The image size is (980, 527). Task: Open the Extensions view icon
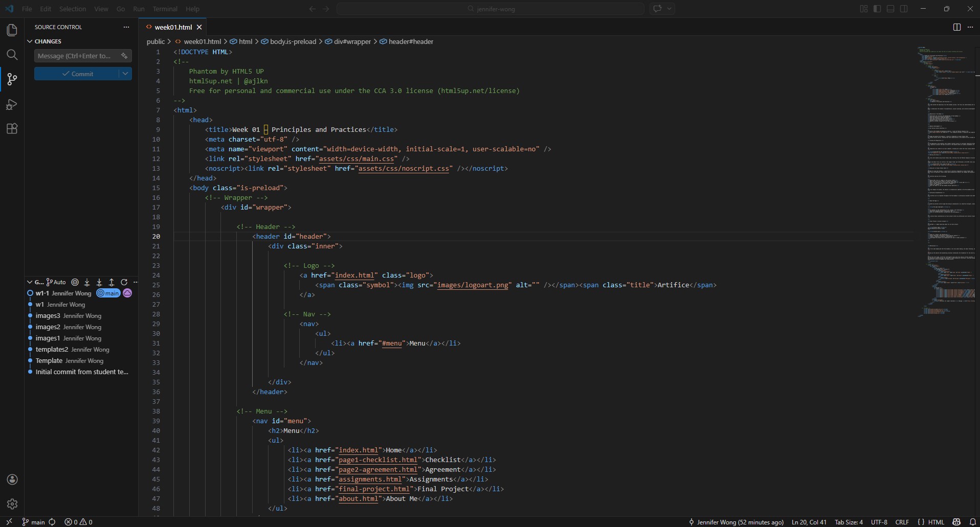12,129
